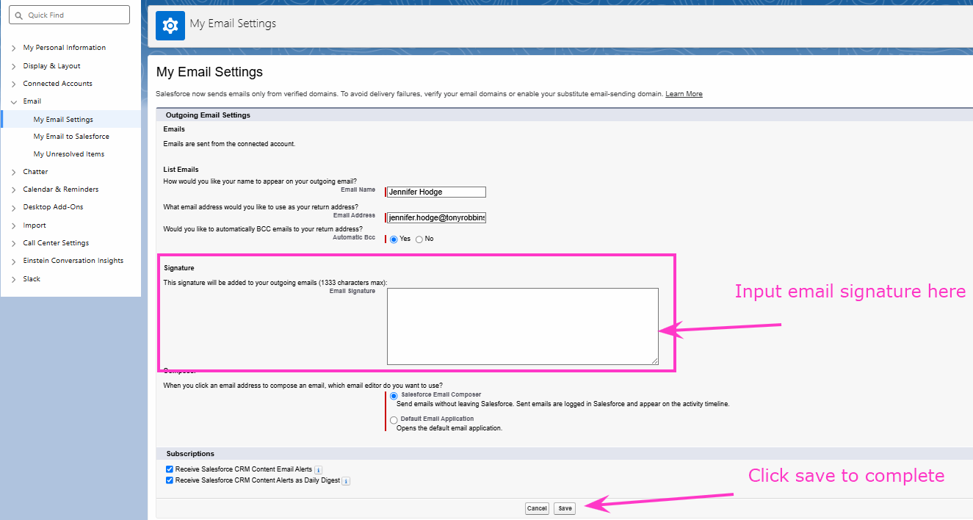Image resolution: width=973 pixels, height=520 pixels.
Task: Click info icon next to Content Email Alerts
Action: pos(318,470)
